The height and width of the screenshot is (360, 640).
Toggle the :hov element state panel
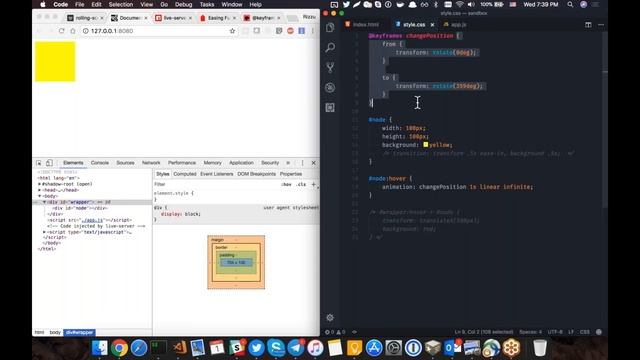[287, 184]
